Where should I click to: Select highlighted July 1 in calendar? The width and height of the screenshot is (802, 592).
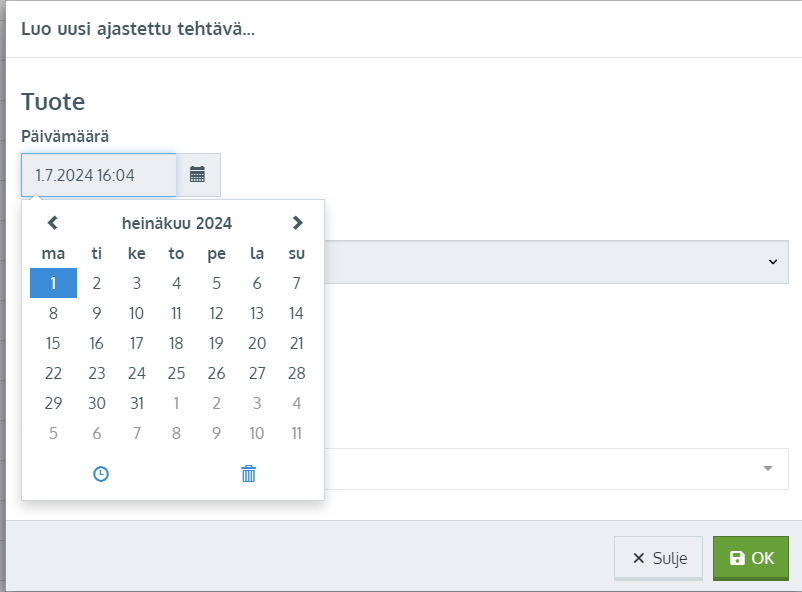pos(53,283)
